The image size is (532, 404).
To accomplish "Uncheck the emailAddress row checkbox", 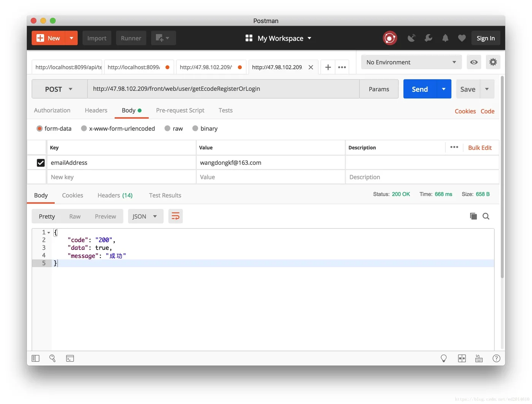I will click(41, 163).
